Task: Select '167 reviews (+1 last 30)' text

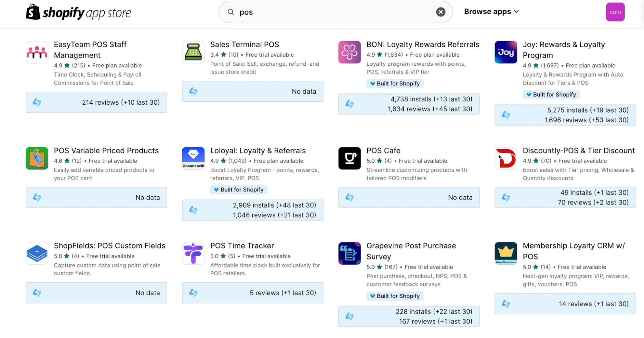Action: 436,322
